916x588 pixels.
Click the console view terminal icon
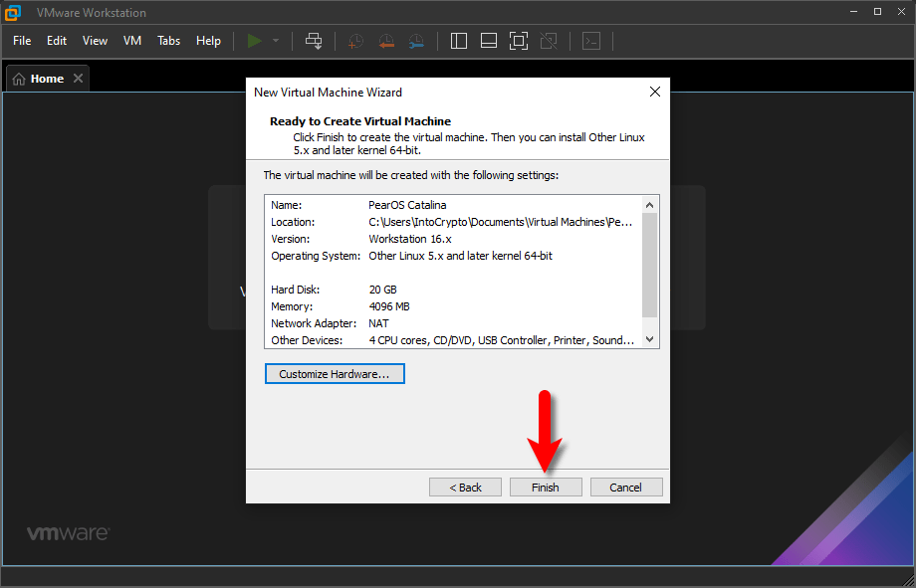591,41
